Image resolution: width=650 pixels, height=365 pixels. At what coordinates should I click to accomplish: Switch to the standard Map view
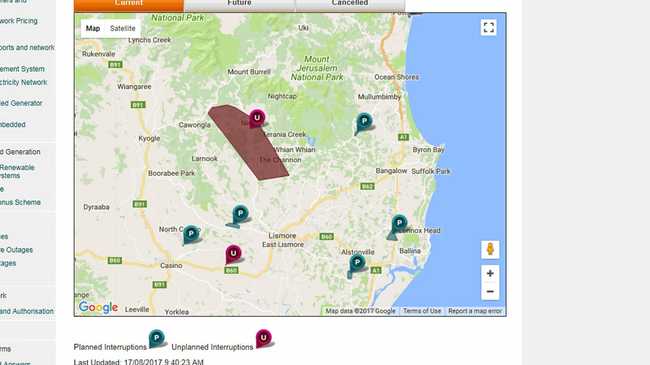coord(93,28)
